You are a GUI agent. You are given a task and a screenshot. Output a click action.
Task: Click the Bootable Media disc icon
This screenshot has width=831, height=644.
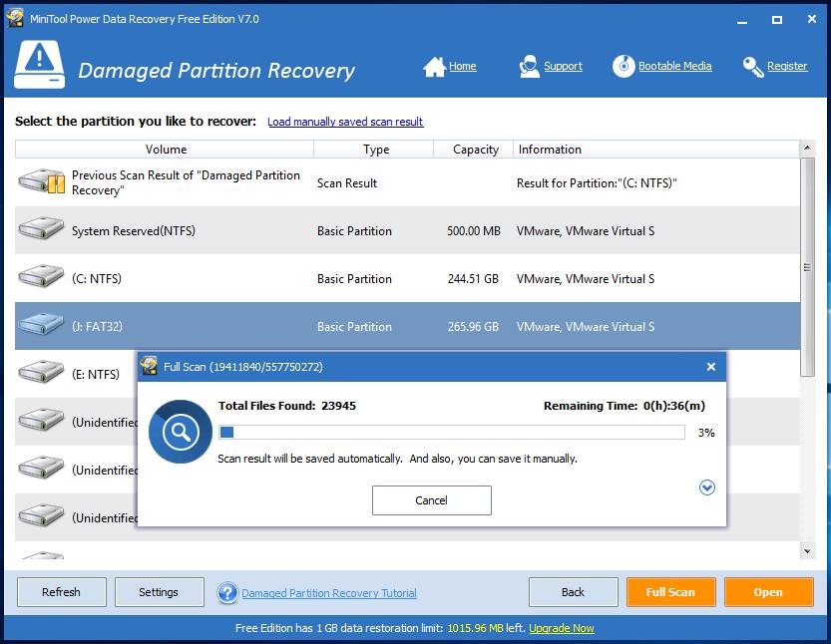623,66
